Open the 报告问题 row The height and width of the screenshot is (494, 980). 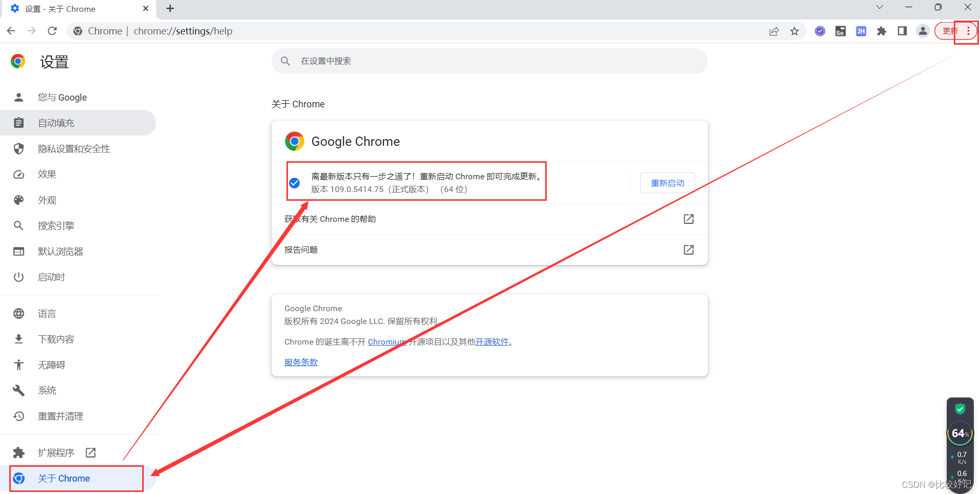point(490,250)
